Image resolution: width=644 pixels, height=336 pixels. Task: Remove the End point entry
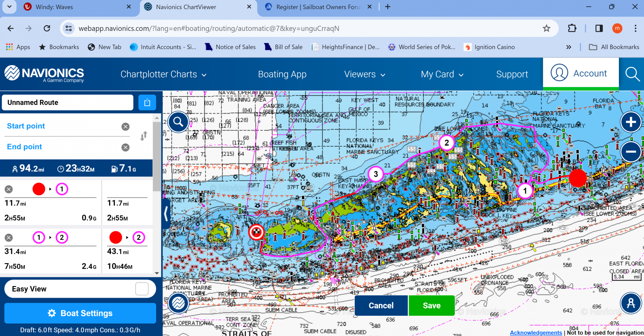tap(126, 147)
